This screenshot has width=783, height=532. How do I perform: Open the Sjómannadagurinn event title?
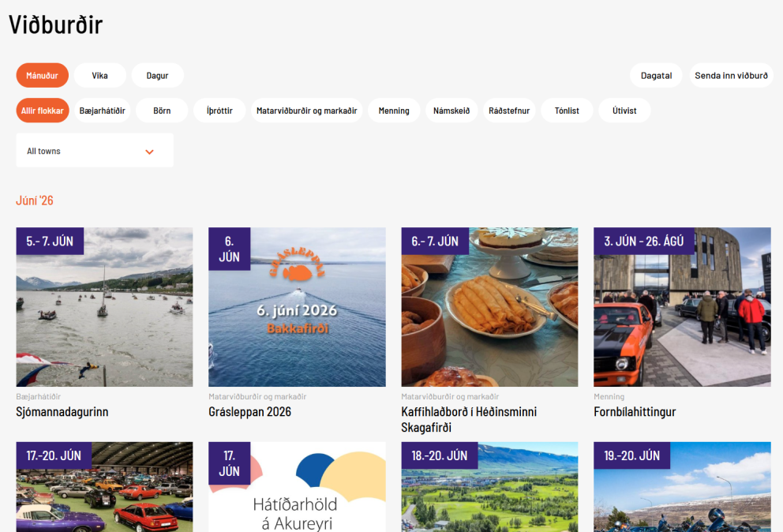(62, 411)
